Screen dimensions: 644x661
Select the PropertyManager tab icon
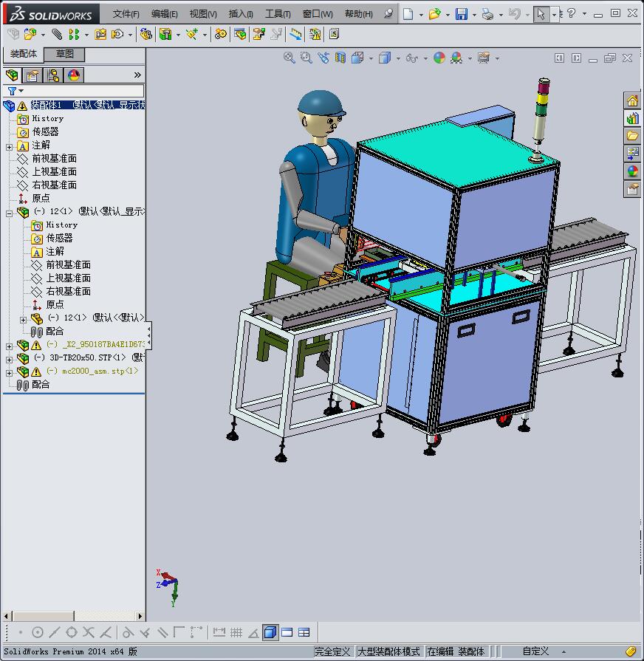(32, 75)
